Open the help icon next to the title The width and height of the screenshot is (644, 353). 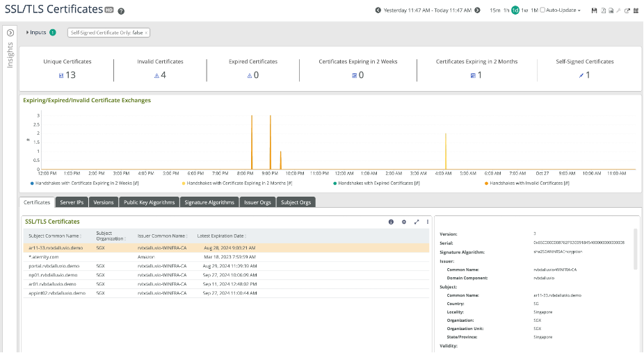(x=121, y=11)
